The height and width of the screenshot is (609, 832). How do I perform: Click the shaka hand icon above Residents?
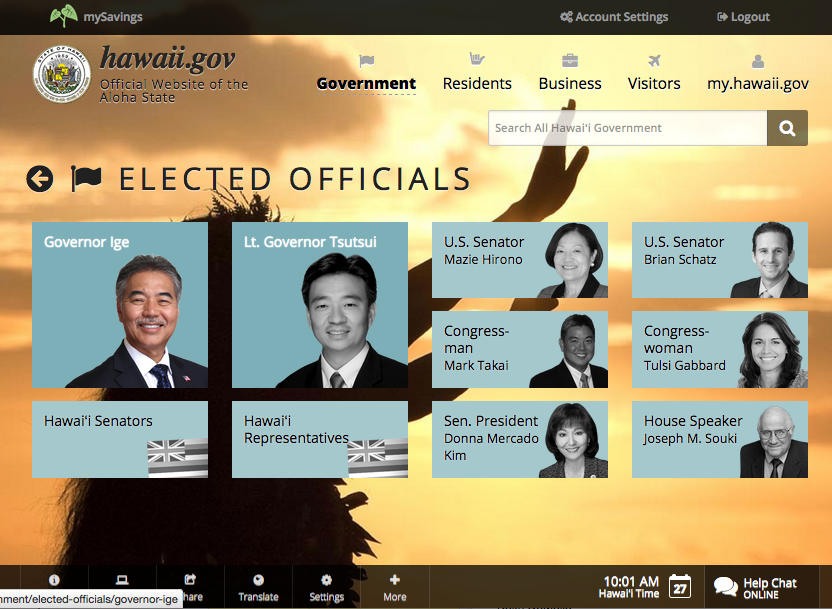(477, 59)
